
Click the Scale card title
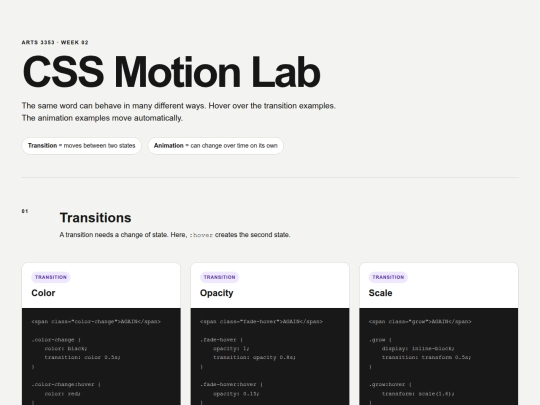click(381, 293)
